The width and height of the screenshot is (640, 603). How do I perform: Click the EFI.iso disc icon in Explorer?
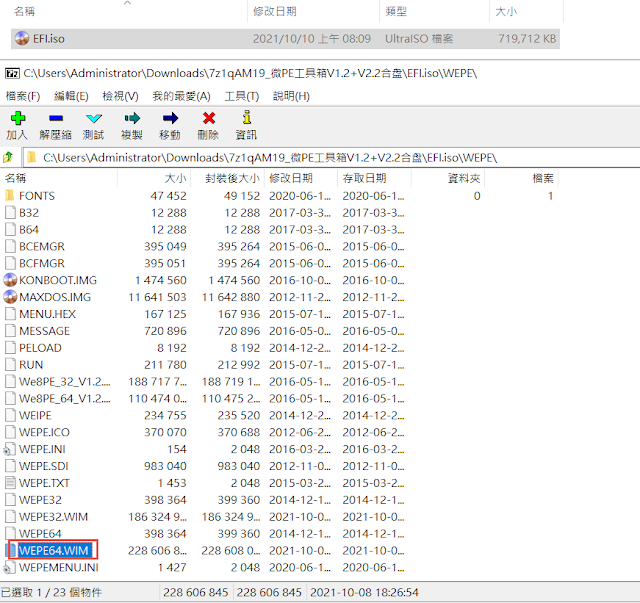coord(22,39)
